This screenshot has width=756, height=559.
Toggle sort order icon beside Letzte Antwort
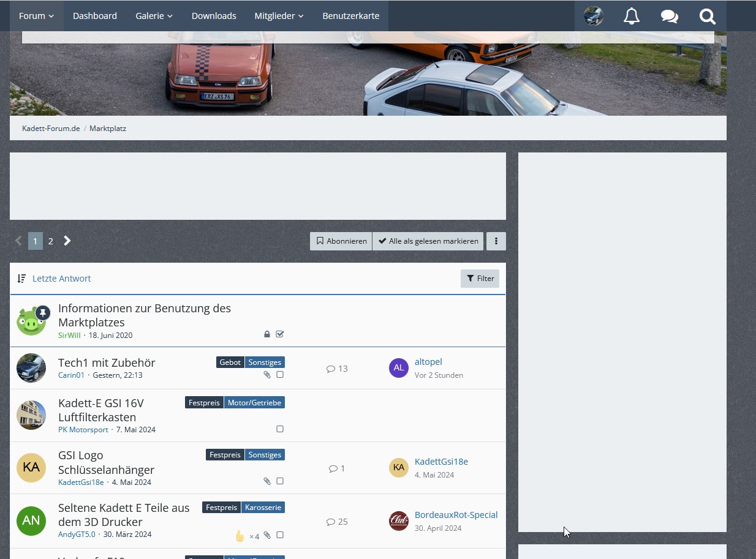pos(22,279)
